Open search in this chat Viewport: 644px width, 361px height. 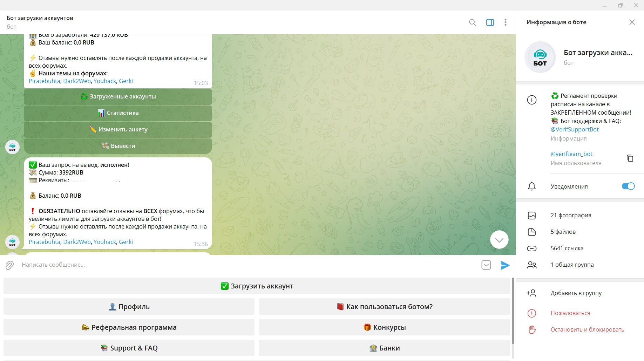pyautogui.click(x=472, y=22)
